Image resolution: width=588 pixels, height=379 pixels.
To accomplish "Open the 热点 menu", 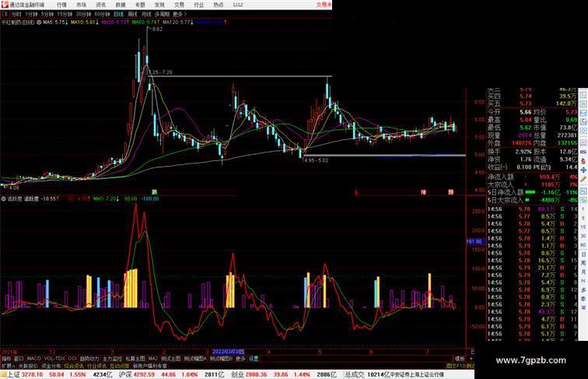I will coord(218,5).
